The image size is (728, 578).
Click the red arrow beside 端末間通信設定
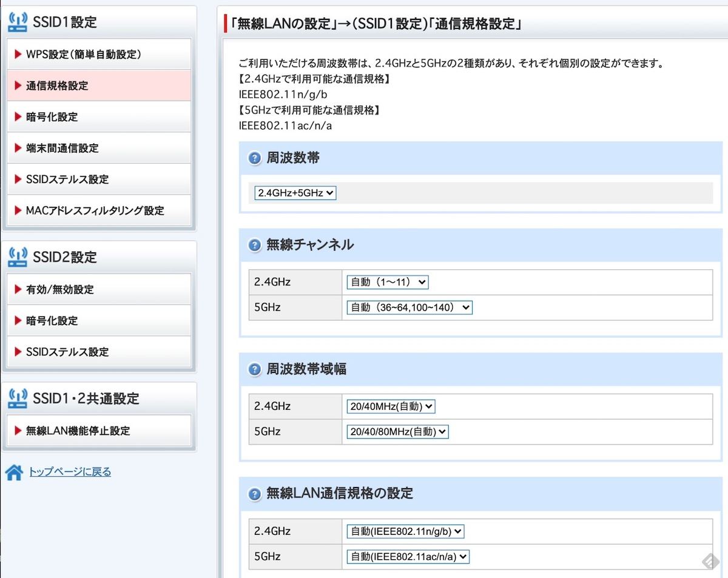coord(18,148)
